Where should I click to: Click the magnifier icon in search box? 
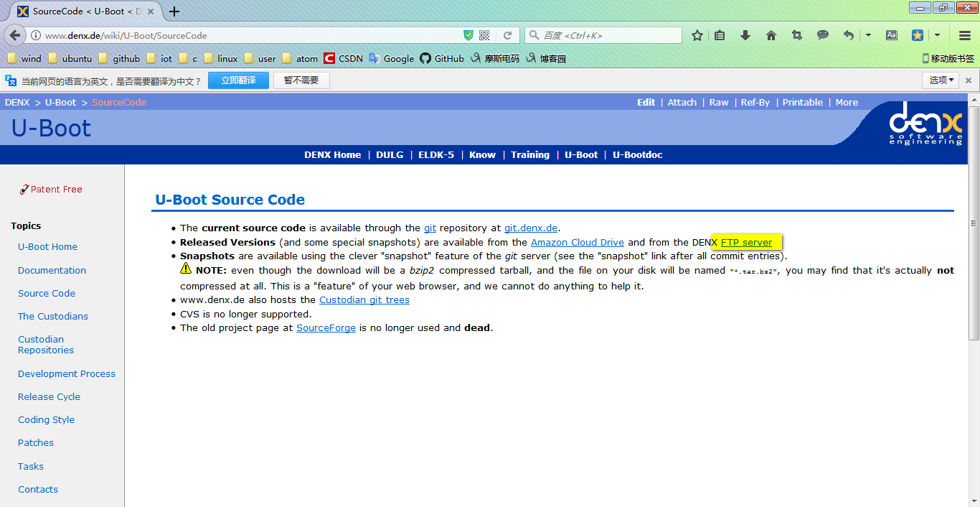[533, 35]
